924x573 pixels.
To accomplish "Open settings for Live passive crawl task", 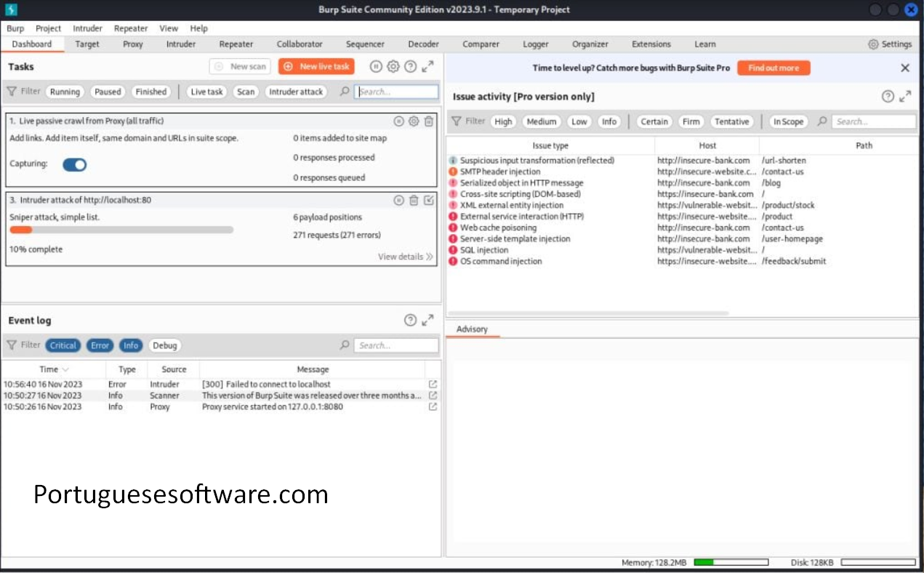I will coord(414,121).
